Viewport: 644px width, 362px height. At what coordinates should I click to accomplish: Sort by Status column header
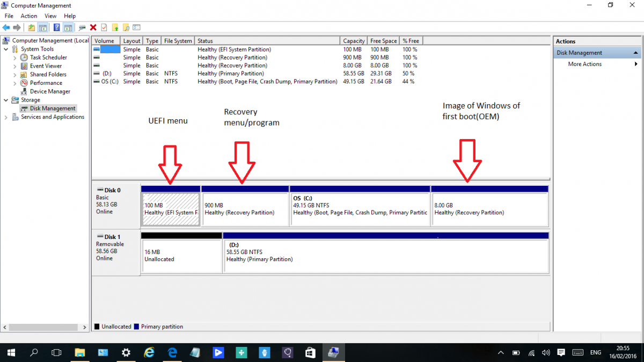pos(267,41)
